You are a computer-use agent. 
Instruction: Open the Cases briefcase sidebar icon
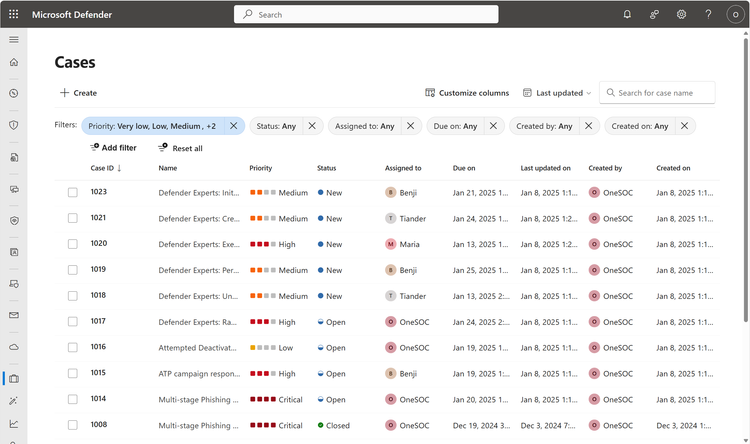tap(14, 379)
